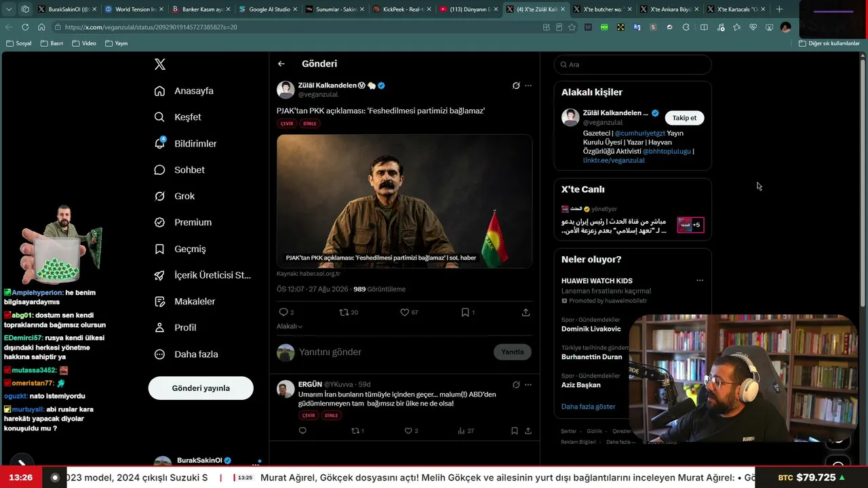Open Profil person icon
Viewport: 868px width, 488px height.
pos(159,327)
